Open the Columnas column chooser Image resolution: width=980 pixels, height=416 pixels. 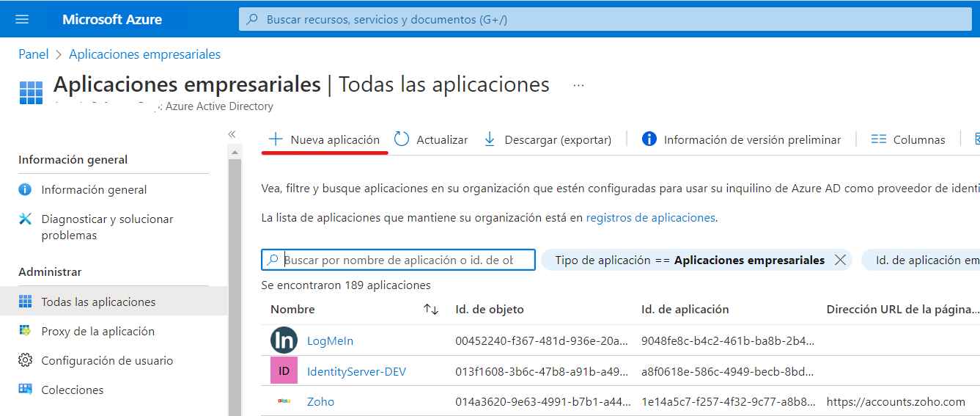pyautogui.click(x=908, y=139)
